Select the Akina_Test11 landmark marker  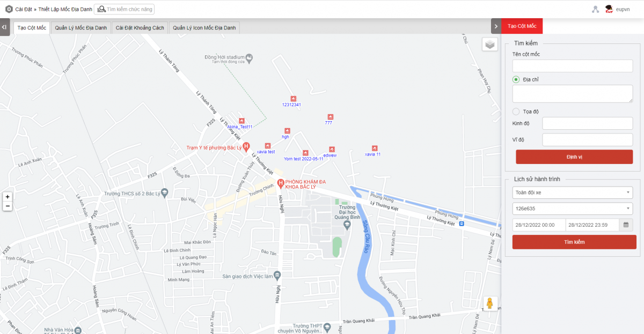241,121
